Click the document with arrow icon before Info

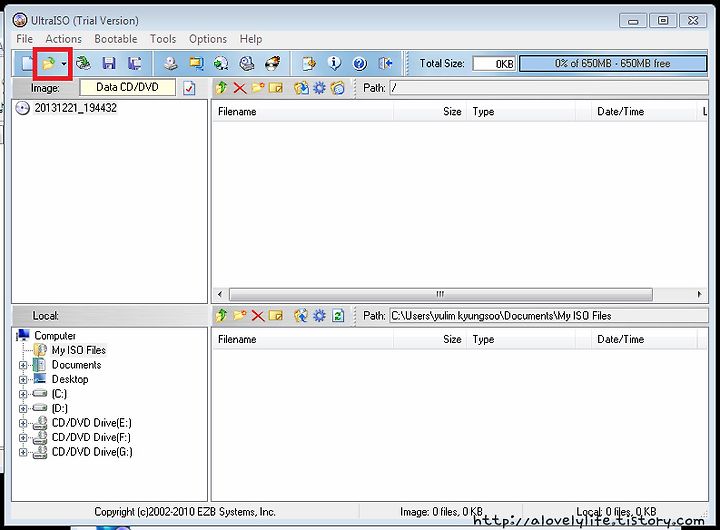309,63
